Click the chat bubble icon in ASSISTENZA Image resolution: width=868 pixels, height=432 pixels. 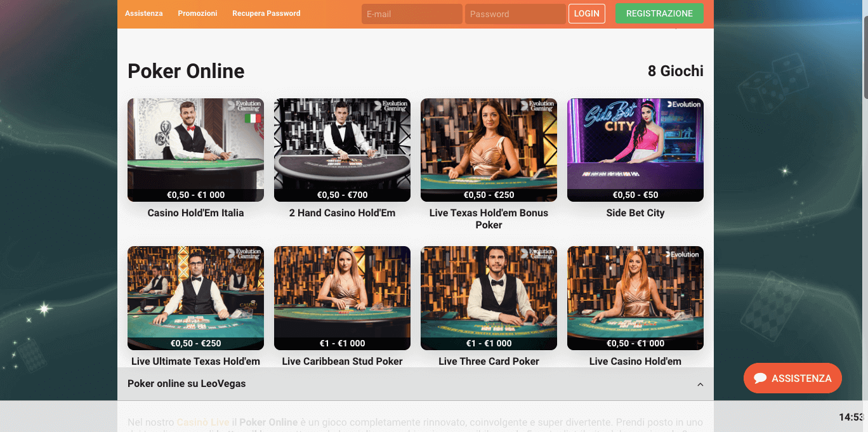pyautogui.click(x=760, y=379)
